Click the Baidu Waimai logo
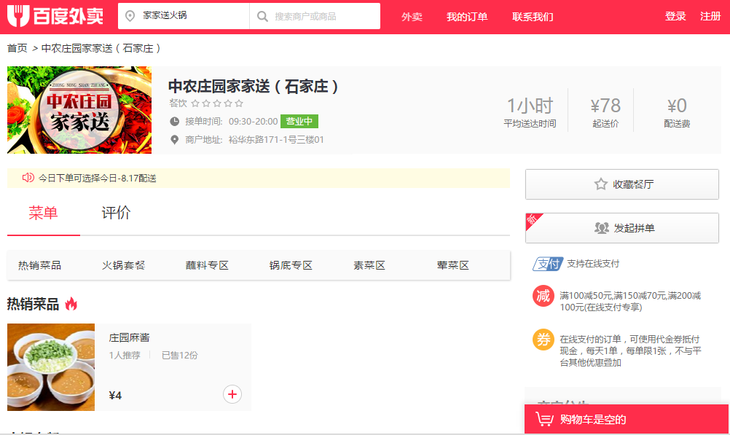 pos(55,16)
